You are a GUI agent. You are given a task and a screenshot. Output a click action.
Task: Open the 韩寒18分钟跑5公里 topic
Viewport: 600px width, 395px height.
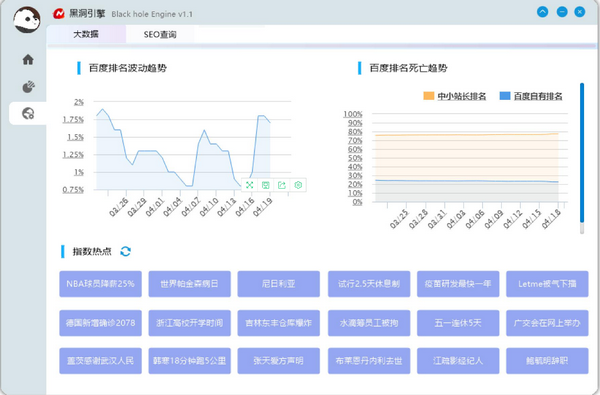point(189,361)
